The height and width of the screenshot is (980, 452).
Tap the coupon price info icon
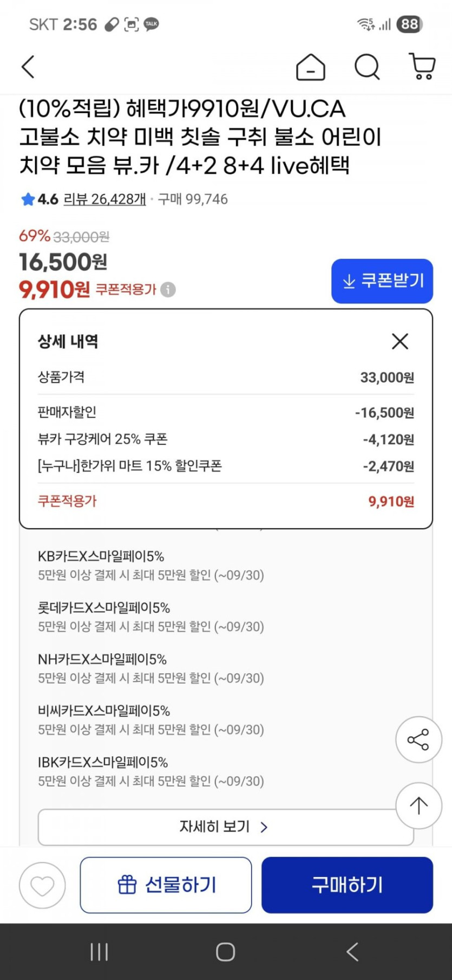pyautogui.click(x=168, y=290)
